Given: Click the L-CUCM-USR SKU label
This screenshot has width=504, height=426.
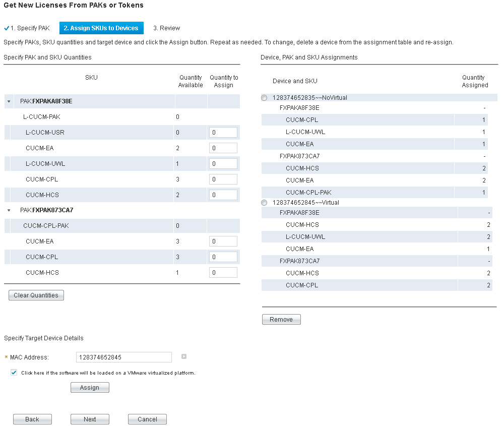Looking at the screenshot, I should (x=45, y=133).
